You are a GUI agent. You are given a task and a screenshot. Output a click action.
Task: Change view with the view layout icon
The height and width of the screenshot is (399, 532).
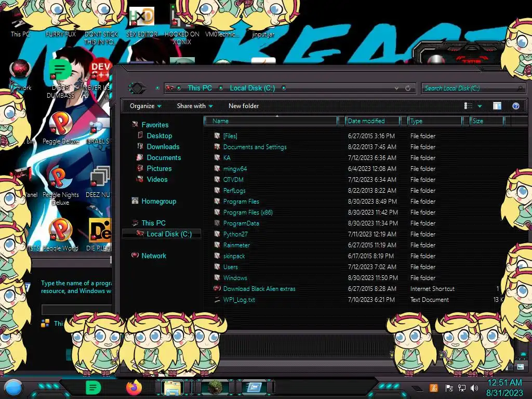(468, 106)
